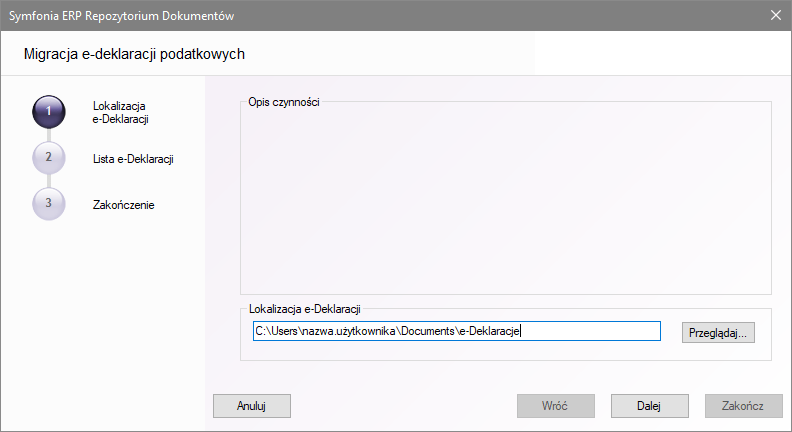Open folder browser with Przeglądaj button
Image resolution: width=792 pixels, height=432 pixels.
coord(718,332)
